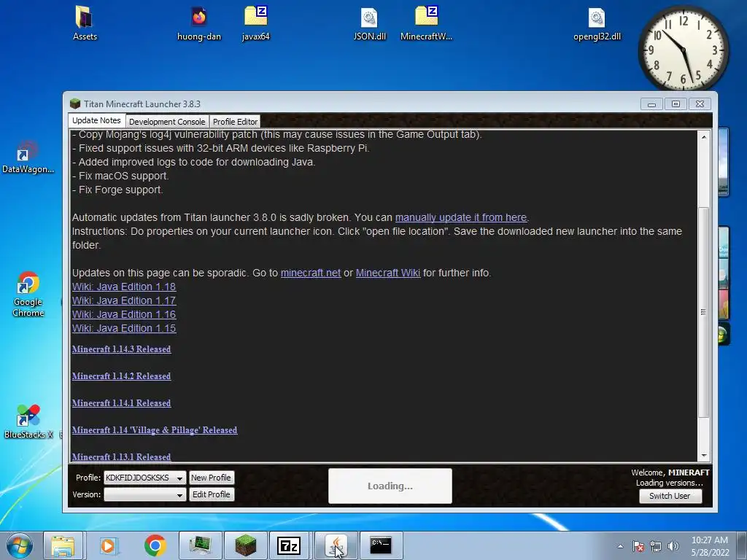Click the New Profile button

(x=211, y=478)
